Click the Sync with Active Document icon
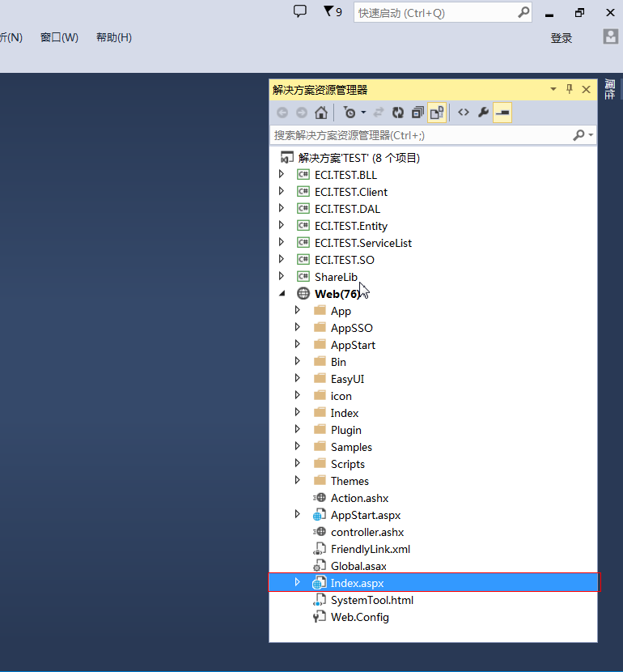 coord(379,113)
